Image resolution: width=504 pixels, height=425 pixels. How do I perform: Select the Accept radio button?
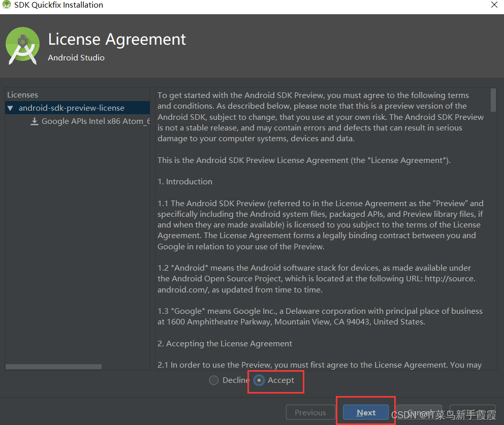(x=259, y=380)
